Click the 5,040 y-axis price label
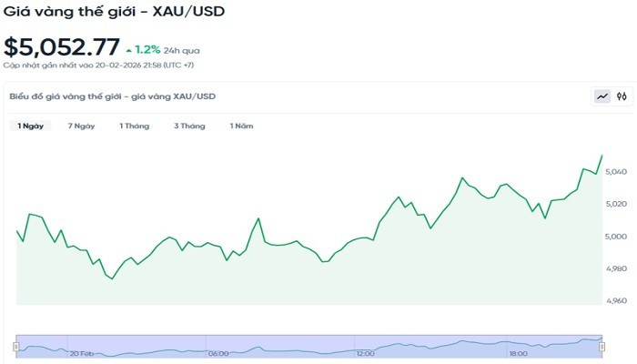Screen dimensions: 637x364 pos(616,172)
